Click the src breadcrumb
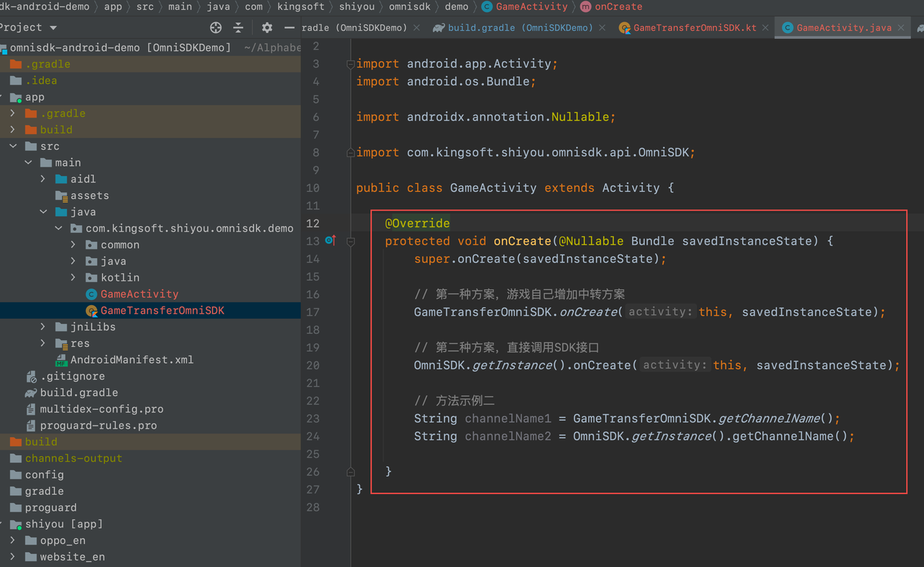Image resolution: width=924 pixels, height=567 pixels. tap(145, 6)
